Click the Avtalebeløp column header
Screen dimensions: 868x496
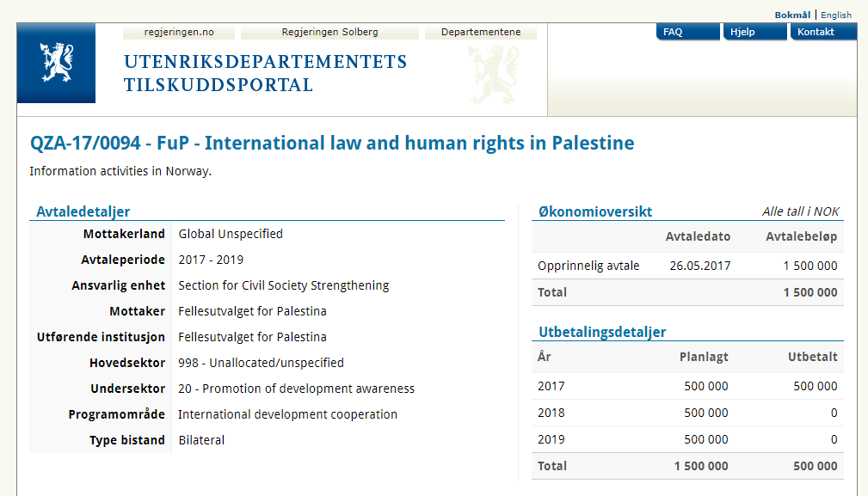coord(801,236)
